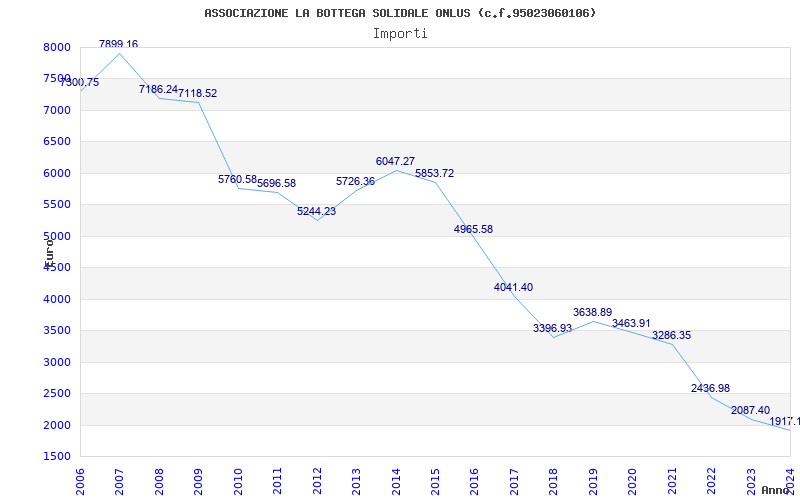Click the 5244.23 value label
Screen dimensions: 800x500
316,212
